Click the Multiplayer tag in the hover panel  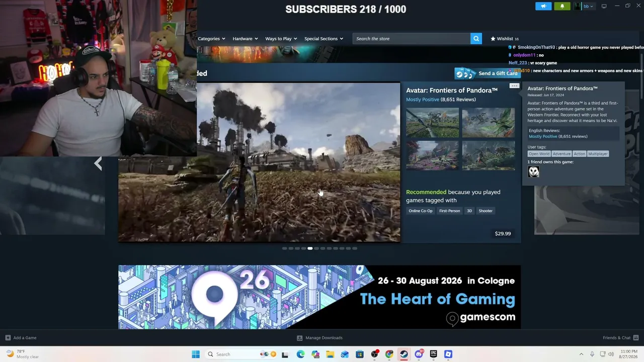(x=598, y=154)
